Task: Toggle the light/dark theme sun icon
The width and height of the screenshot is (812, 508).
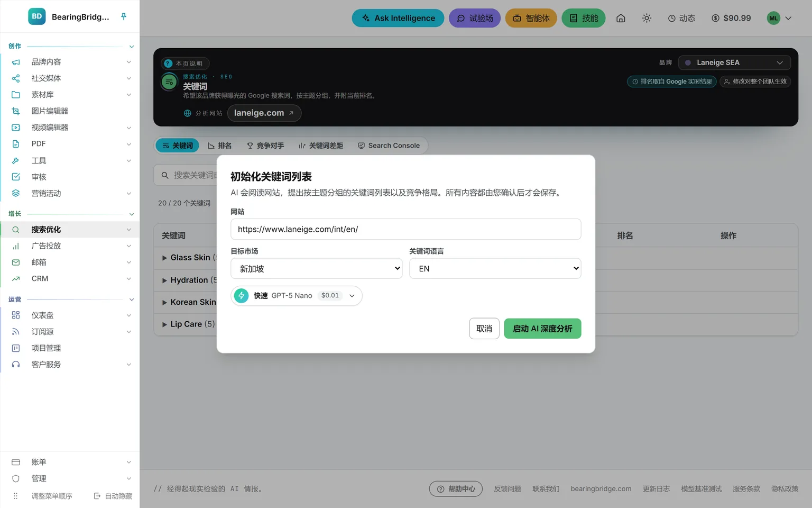Action: [x=647, y=18]
